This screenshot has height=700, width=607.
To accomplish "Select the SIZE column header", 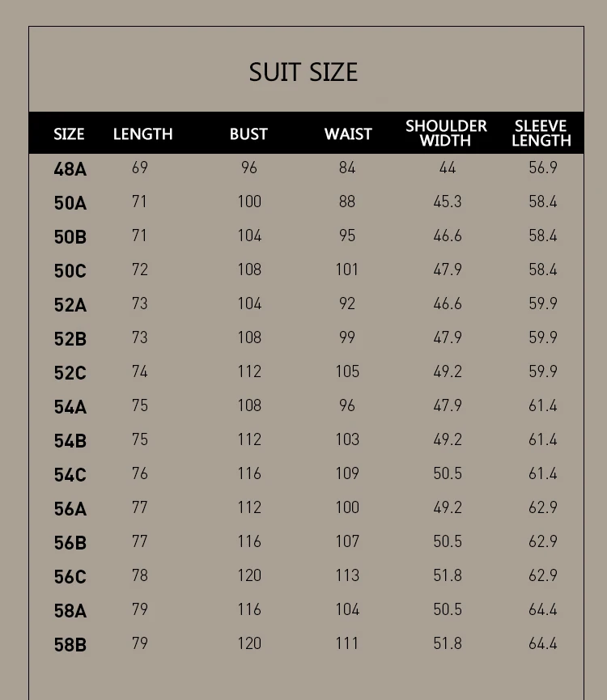I will tap(69, 134).
